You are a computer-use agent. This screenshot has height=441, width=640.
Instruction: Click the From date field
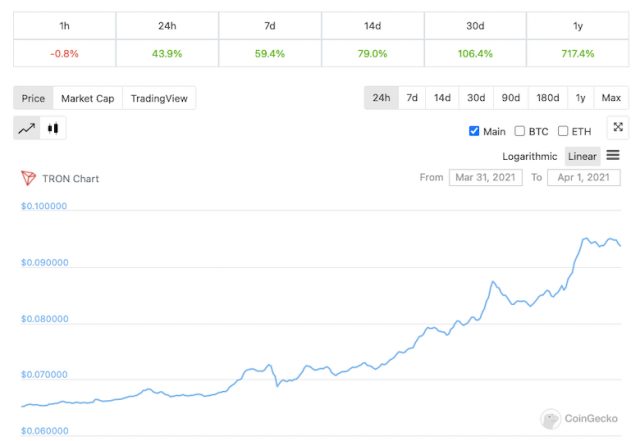(484, 177)
